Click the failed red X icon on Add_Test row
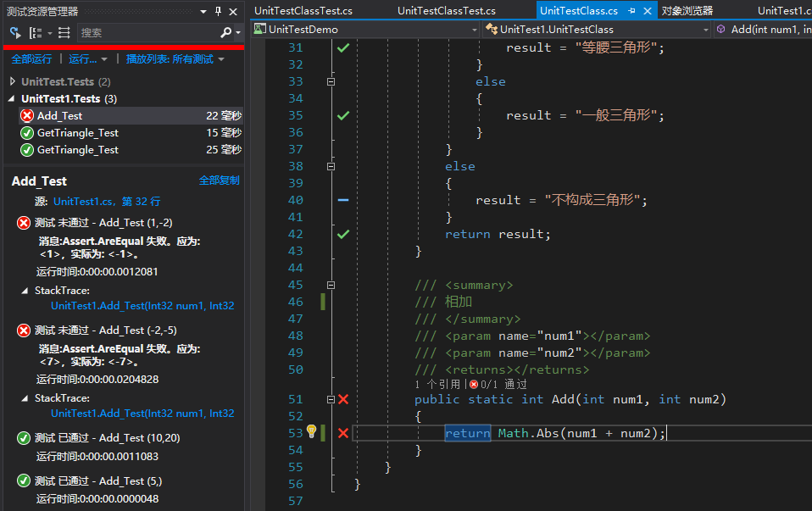Image resolution: width=812 pixels, height=511 pixels. click(x=27, y=115)
